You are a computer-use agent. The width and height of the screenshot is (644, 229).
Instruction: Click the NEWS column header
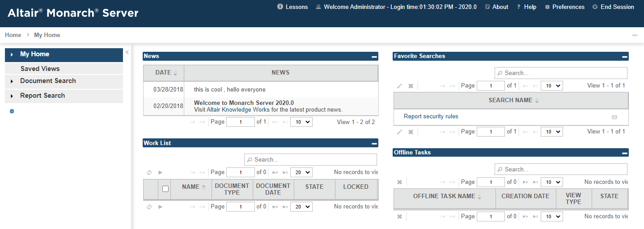click(280, 73)
